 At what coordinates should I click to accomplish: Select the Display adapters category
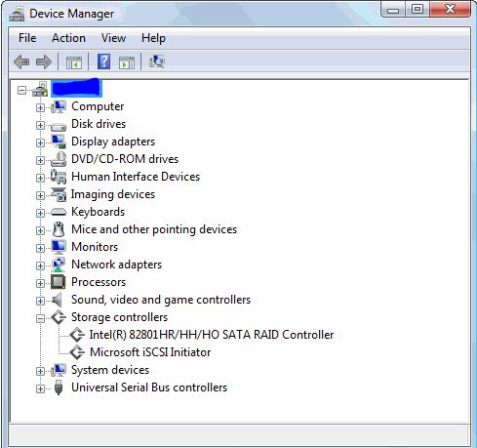(113, 142)
